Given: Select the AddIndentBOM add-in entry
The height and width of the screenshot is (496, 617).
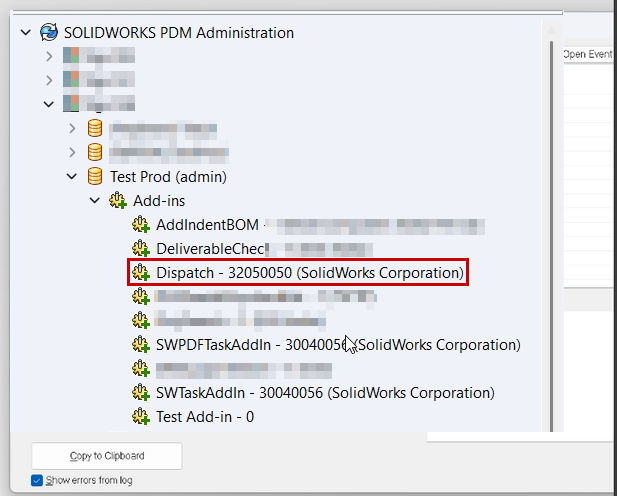Looking at the screenshot, I should [207, 225].
